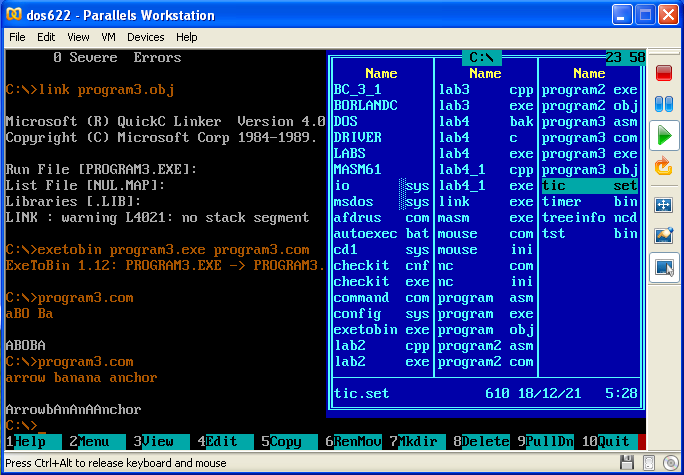Image resolution: width=684 pixels, height=475 pixels.
Task: Select the lab2 cpp file
Action: [x=382, y=346]
